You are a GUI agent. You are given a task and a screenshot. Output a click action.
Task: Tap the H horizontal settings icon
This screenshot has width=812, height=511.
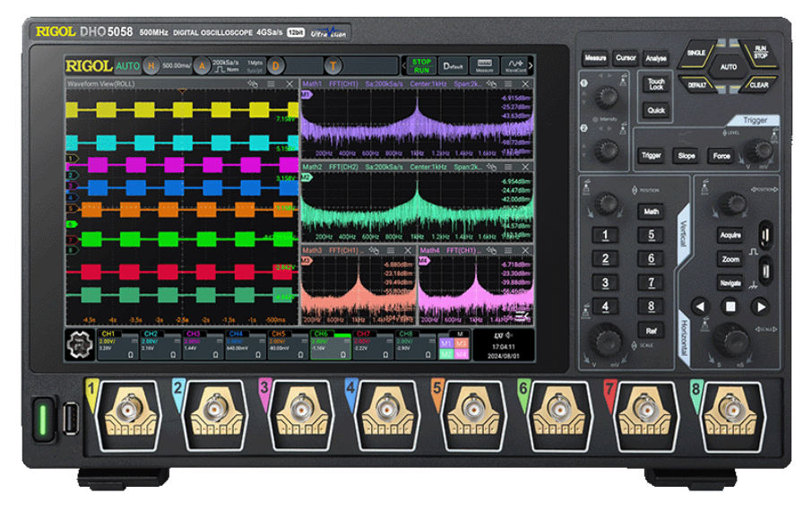151,66
